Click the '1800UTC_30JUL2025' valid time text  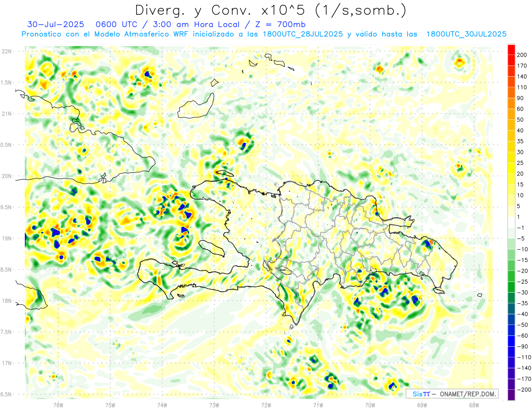pyautogui.click(x=466, y=34)
